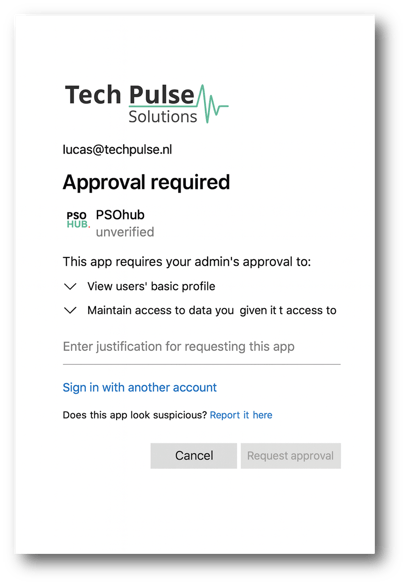Expand the Maintain access to data chevron
This screenshot has width=406, height=585.
point(70,310)
